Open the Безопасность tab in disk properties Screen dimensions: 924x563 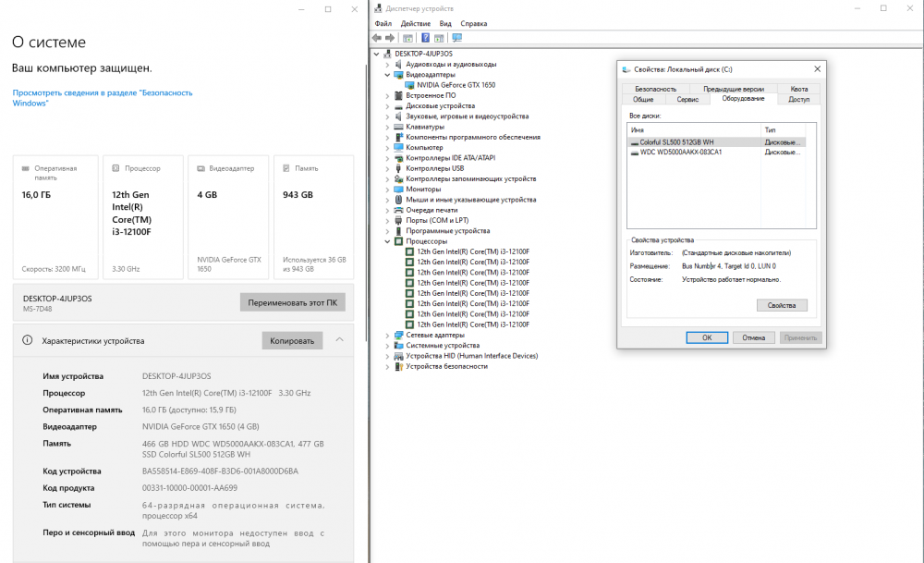coord(655,89)
